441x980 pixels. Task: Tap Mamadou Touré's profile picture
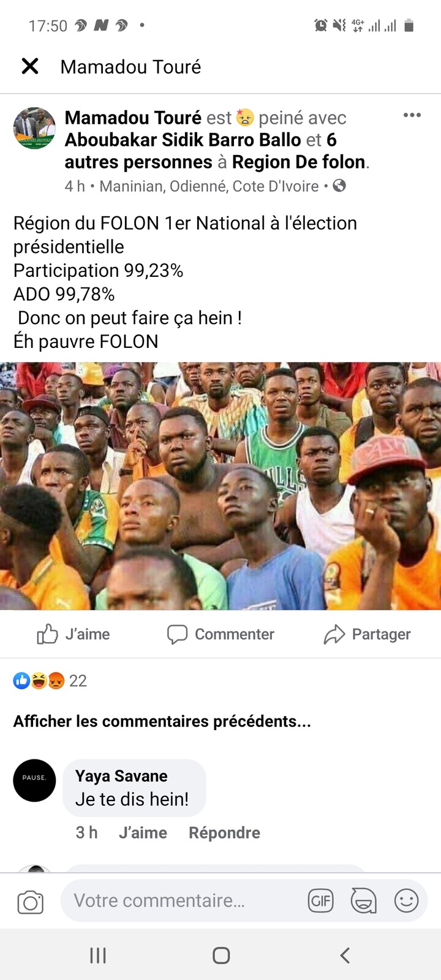[x=34, y=128]
